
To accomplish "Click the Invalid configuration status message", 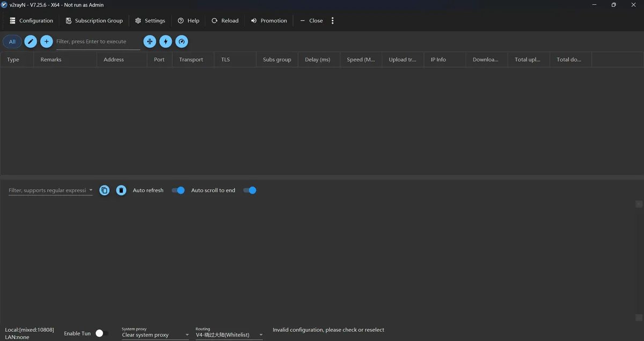I will tap(328, 330).
